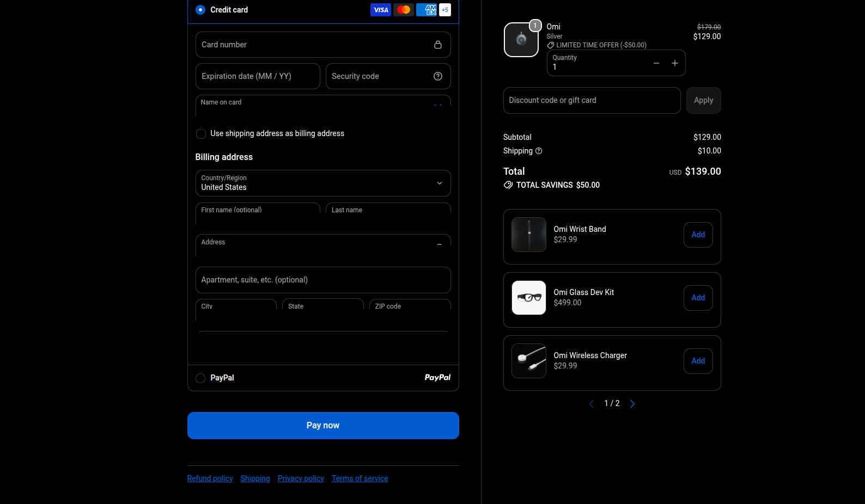Open the Shipping policy link in footer
Image resolution: width=865 pixels, height=504 pixels.
(255, 478)
